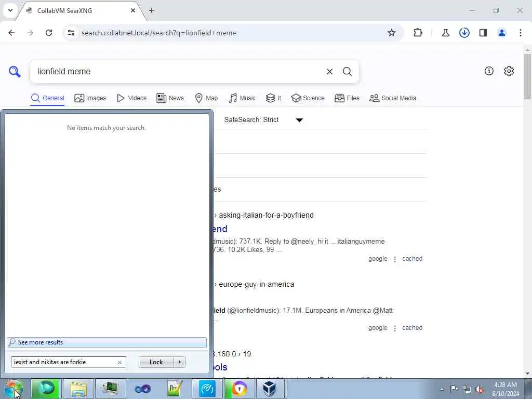Open result options dots for asking-italian-for-a-boyfriend
The height and width of the screenshot is (399, 532).
395,259
